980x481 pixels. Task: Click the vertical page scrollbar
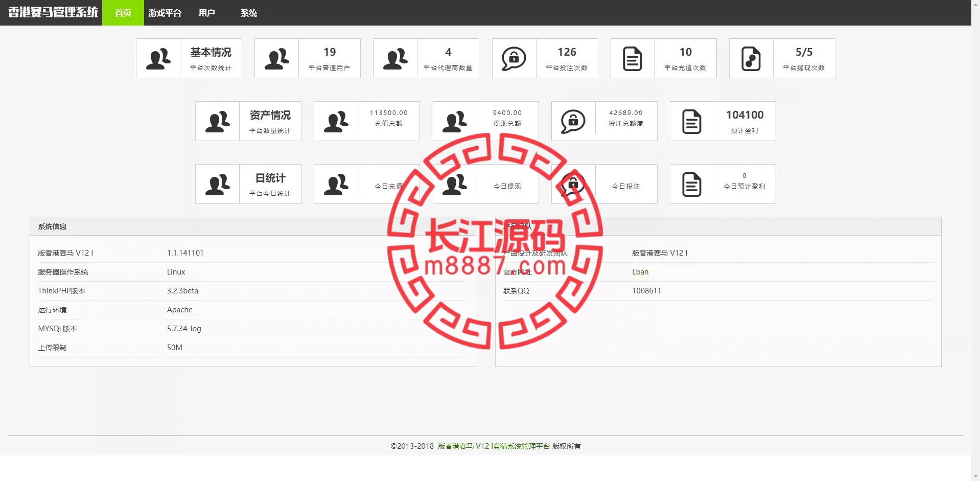tap(975, 240)
